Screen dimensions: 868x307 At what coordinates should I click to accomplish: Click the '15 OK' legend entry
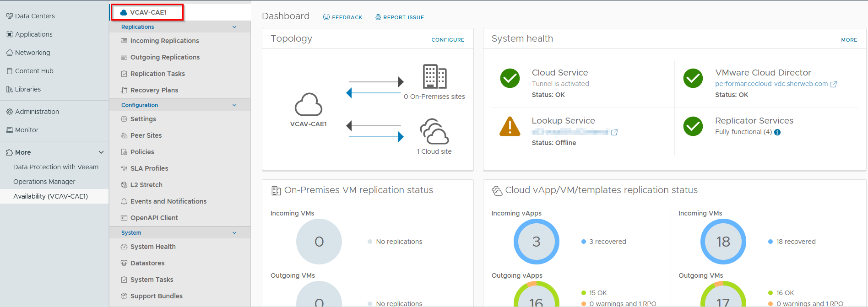[x=594, y=293]
